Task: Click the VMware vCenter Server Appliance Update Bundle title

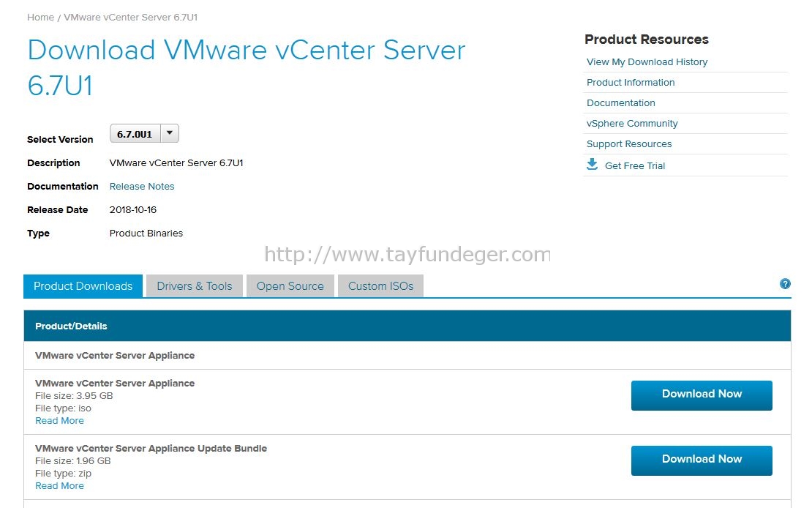Action: pos(151,449)
